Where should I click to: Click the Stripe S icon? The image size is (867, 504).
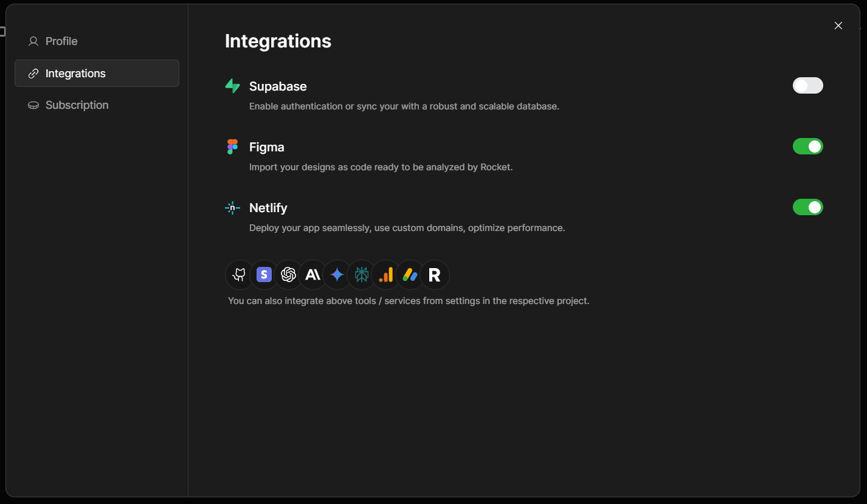(x=264, y=275)
